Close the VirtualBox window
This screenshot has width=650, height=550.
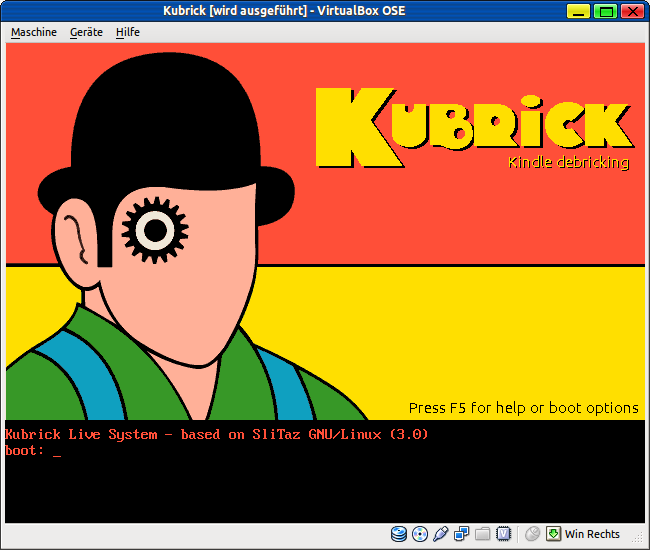(x=632, y=11)
